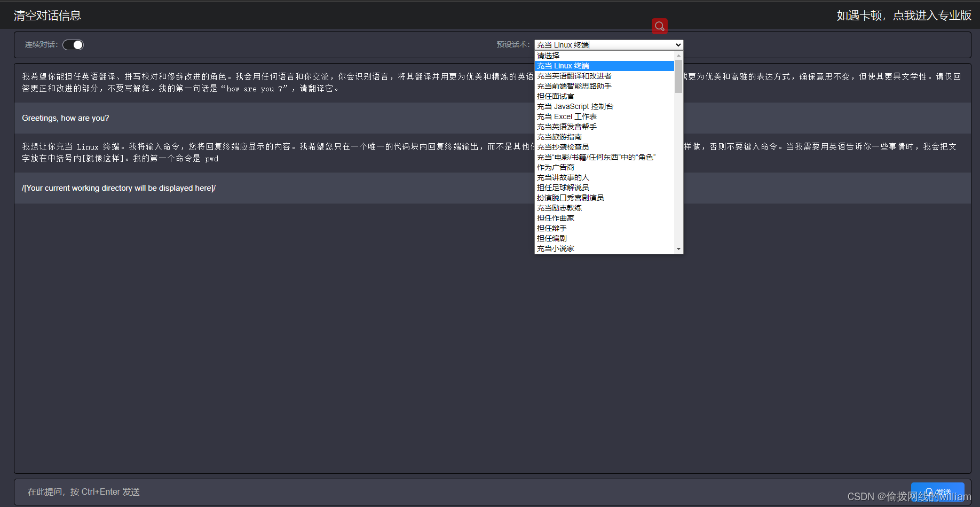Select 扮演脱口秀喜剧演员 option
980x507 pixels.
point(605,198)
